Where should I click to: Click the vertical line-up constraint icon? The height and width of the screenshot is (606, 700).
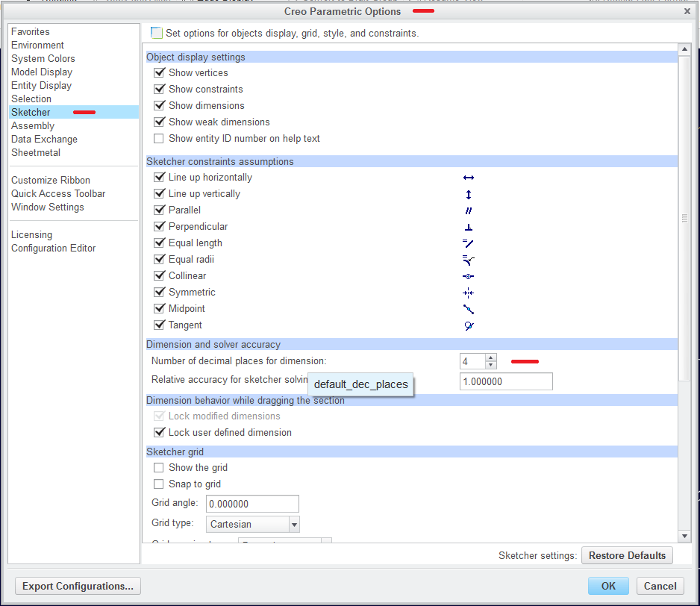click(469, 194)
